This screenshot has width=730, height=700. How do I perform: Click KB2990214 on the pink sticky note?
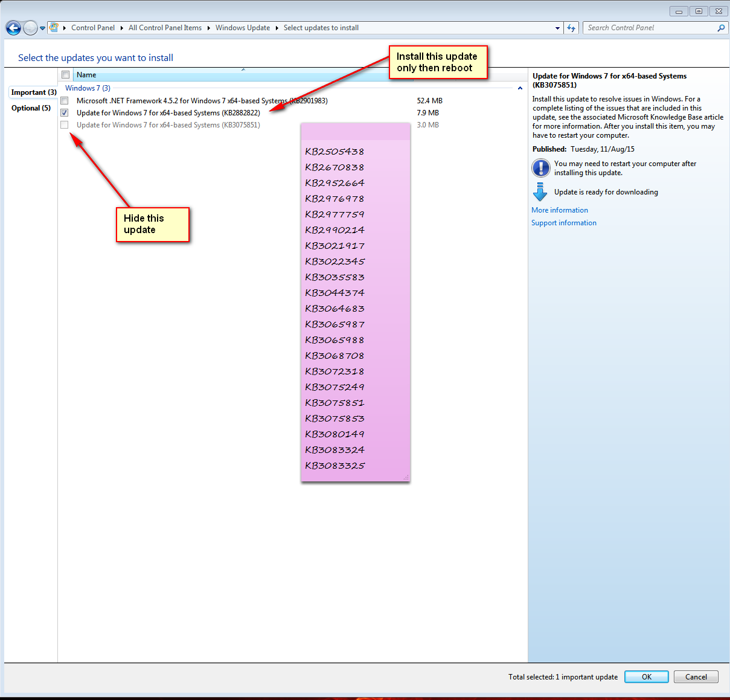pos(335,230)
